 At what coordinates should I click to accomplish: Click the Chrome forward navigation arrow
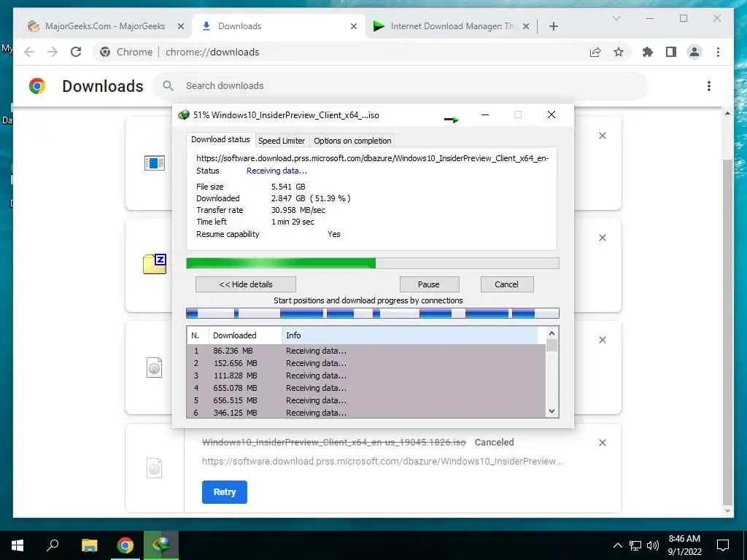(53, 52)
